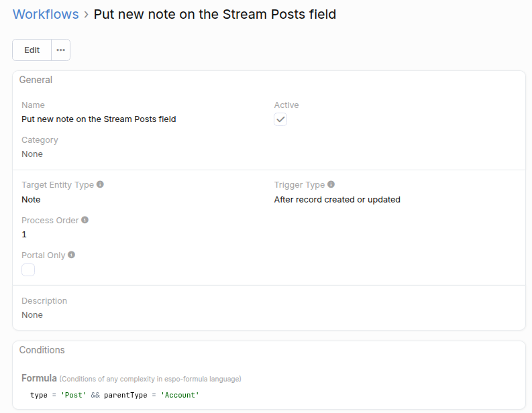The width and height of the screenshot is (532, 413).
Task: Click the Portal Only info icon
Action: point(71,255)
